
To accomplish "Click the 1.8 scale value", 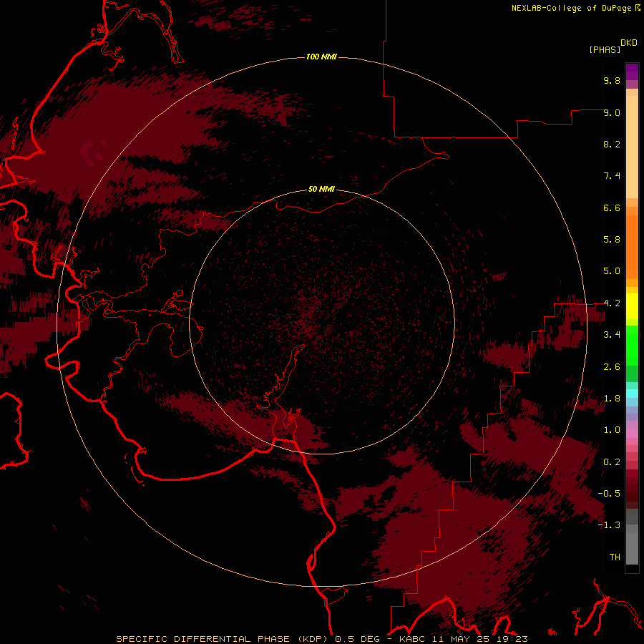I will [x=612, y=399].
